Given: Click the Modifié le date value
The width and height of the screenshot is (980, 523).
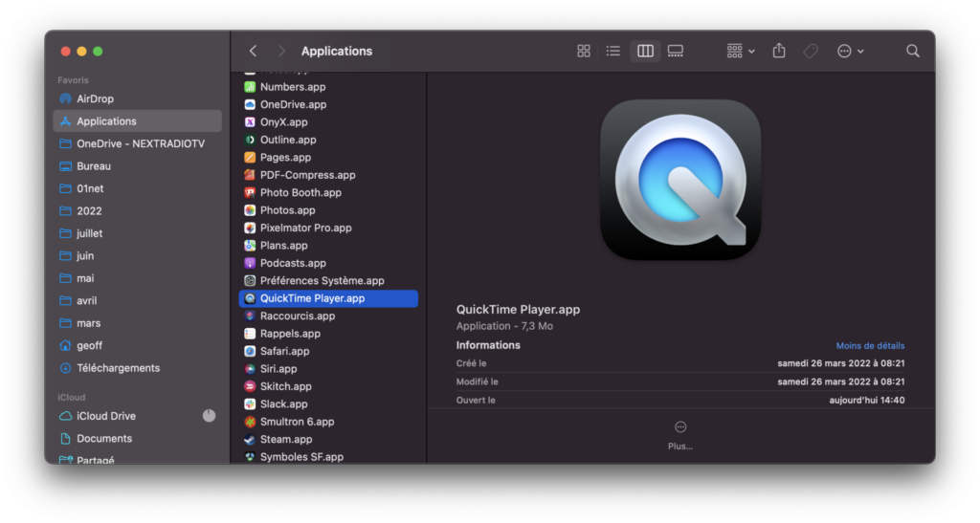Looking at the screenshot, I should pos(840,381).
